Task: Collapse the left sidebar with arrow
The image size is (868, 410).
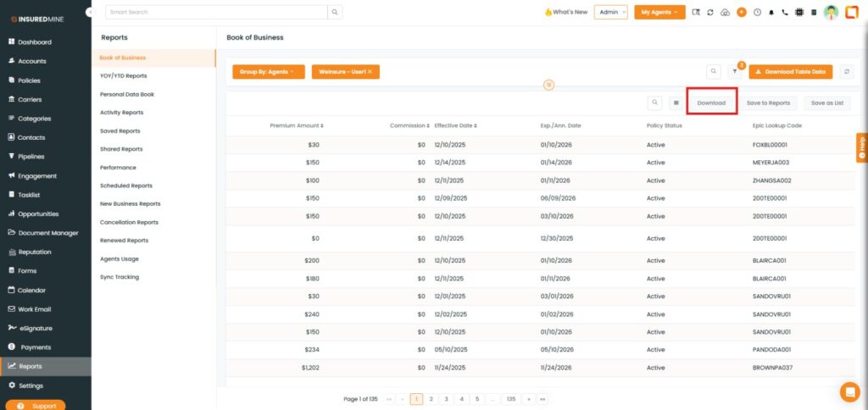Action: 90,12
